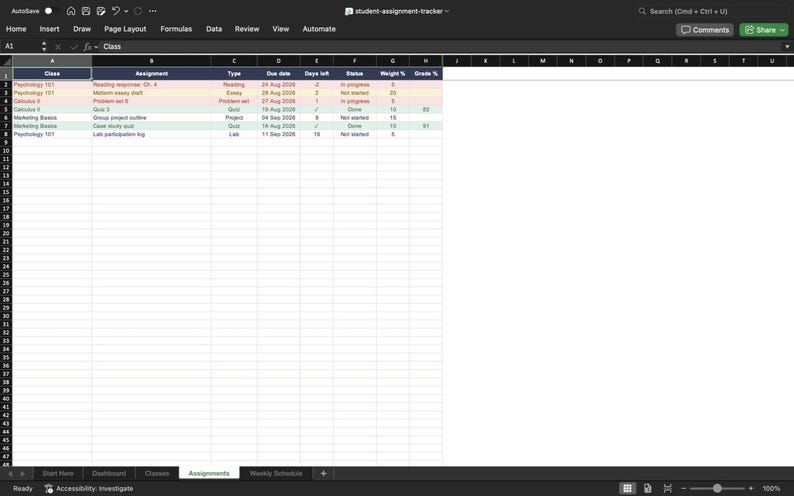Switch to the Start Here sheet tab
794x496 pixels.
(x=58, y=473)
